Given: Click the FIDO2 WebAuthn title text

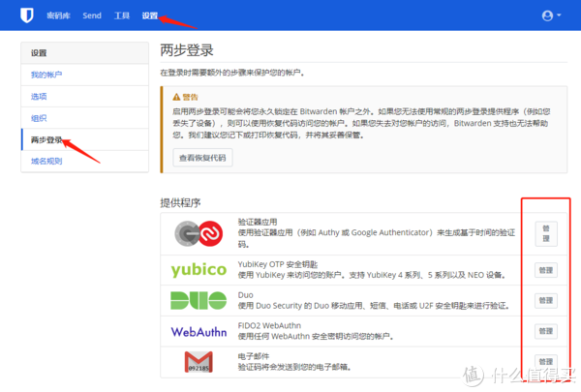Looking at the screenshot, I should coord(269,325).
